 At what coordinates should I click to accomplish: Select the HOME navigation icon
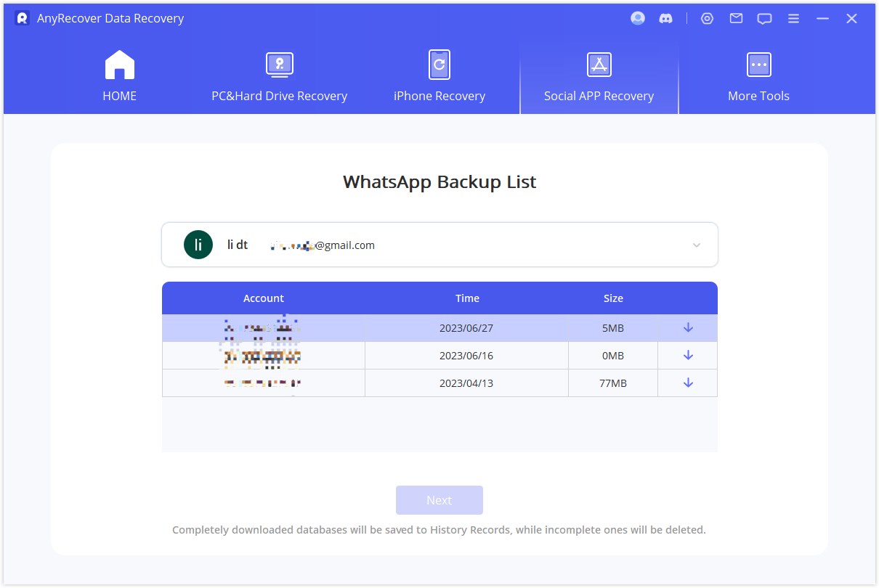click(119, 64)
